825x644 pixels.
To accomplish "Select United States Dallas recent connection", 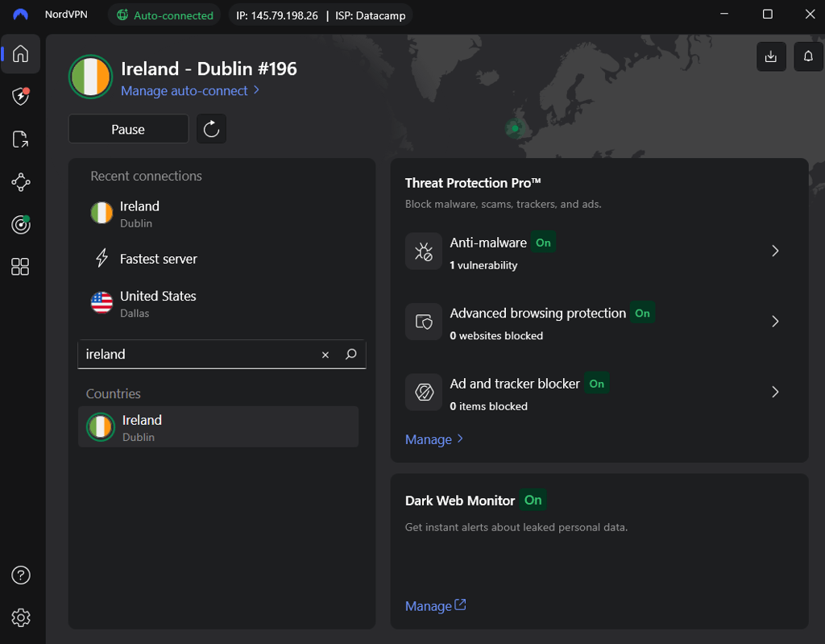I will 222,304.
